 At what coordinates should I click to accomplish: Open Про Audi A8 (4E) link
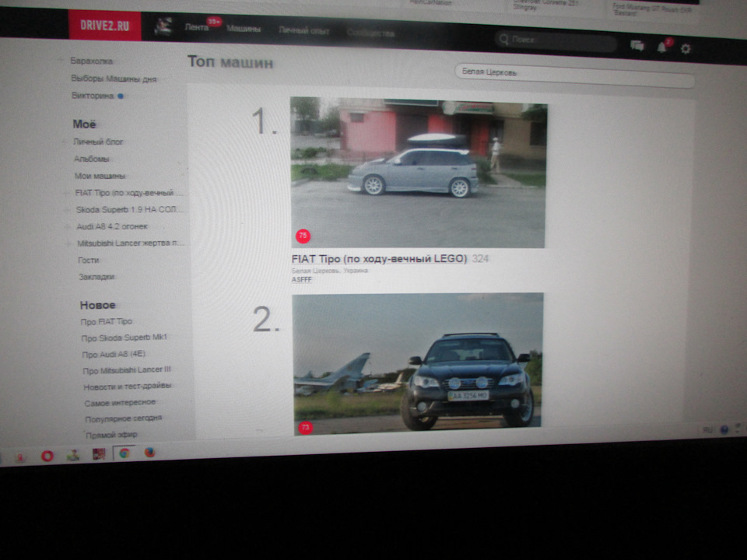click(x=114, y=355)
